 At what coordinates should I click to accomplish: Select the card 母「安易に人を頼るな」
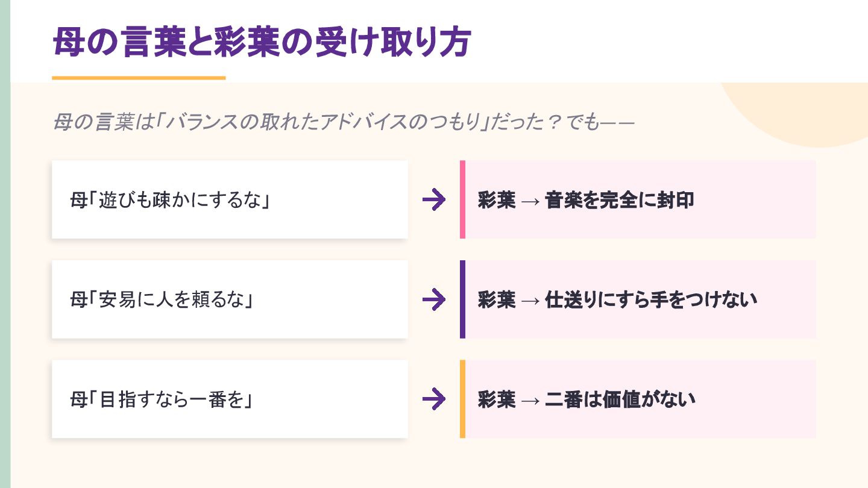(230, 299)
